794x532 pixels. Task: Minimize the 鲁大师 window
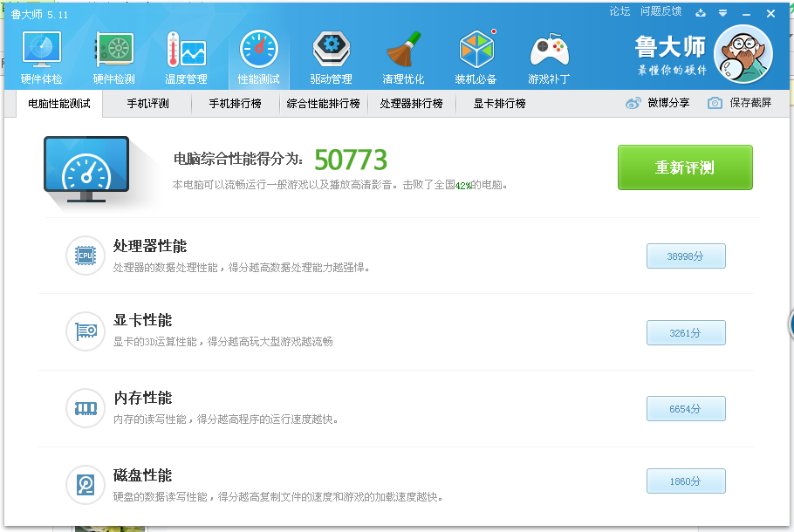[746, 14]
